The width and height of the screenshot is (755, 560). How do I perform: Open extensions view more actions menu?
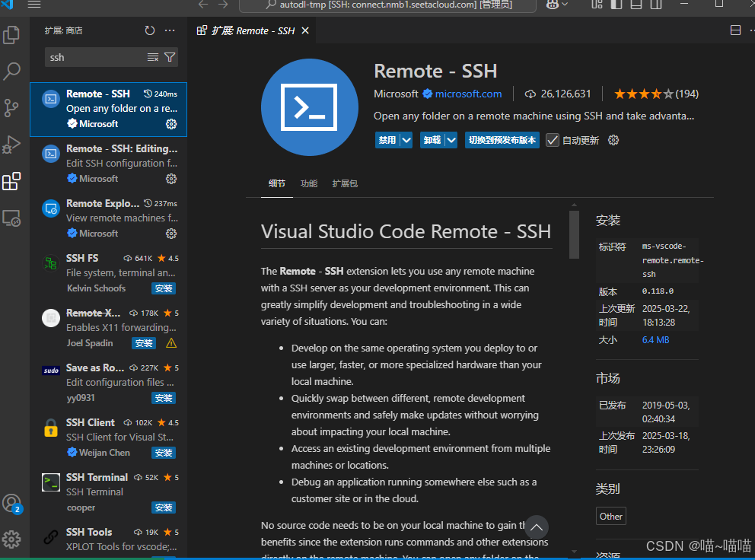(170, 30)
